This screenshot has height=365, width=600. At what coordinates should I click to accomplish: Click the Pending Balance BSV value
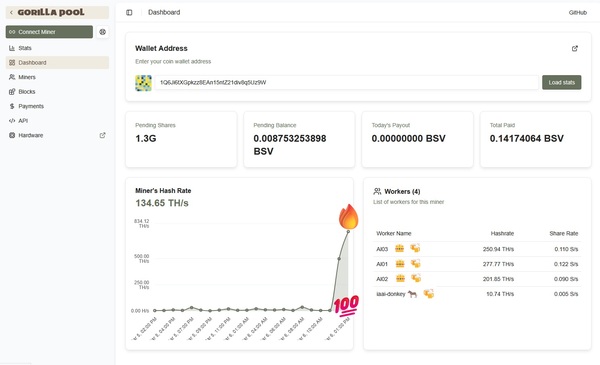[290, 145]
